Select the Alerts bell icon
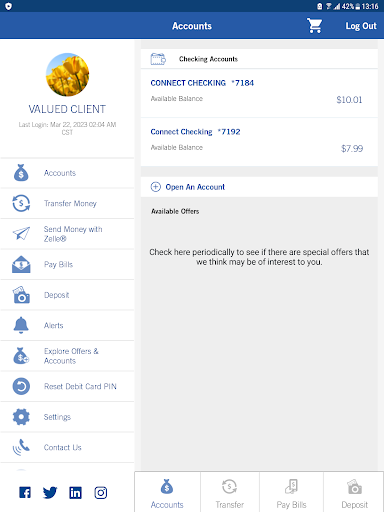The image size is (384, 512). coord(21,325)
